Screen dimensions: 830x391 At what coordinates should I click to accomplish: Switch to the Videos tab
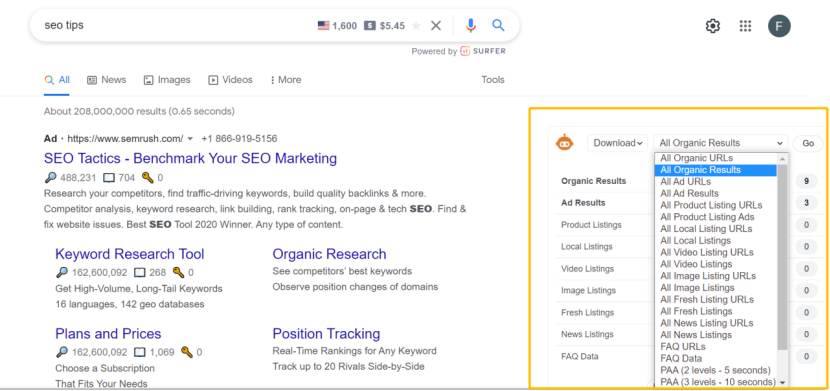tap(230, 80)
